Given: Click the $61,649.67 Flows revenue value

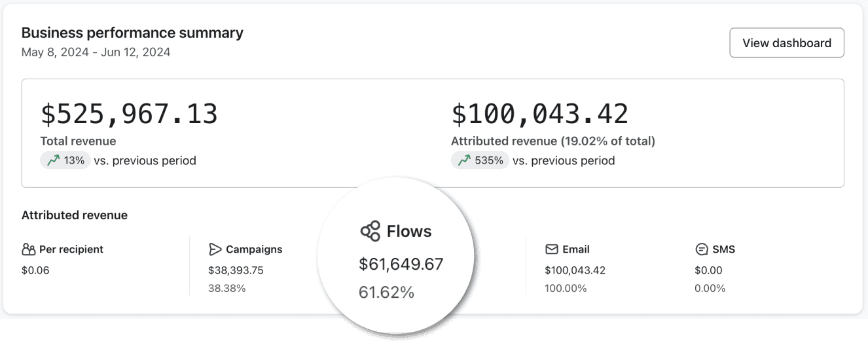Looking at the screenshot, I should (x=401, y=264).
